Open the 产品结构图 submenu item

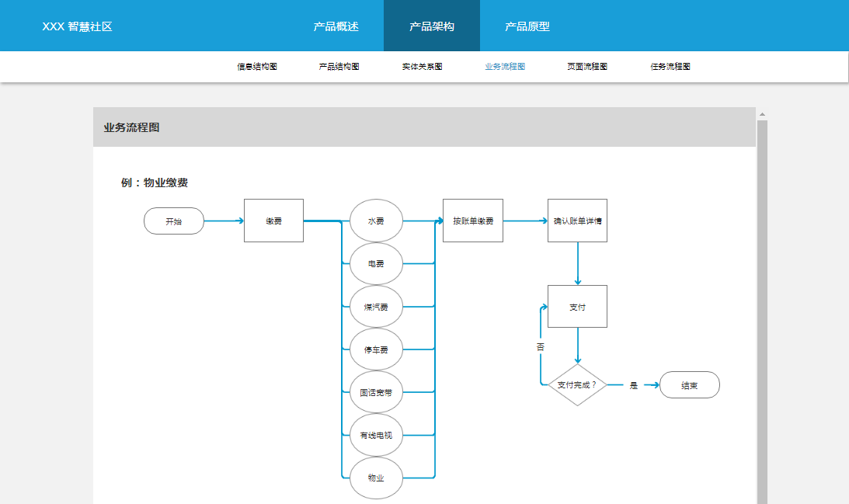point(339,67)
